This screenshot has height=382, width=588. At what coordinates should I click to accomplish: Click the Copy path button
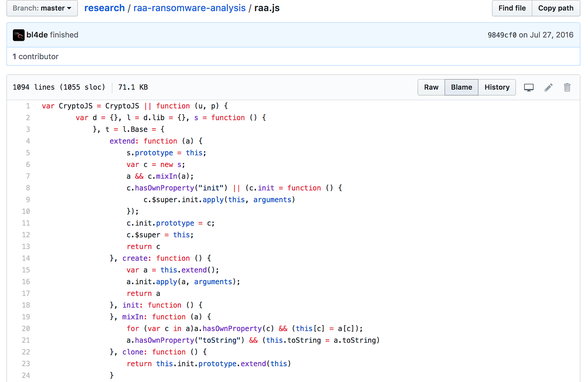[x=556, y=8]
